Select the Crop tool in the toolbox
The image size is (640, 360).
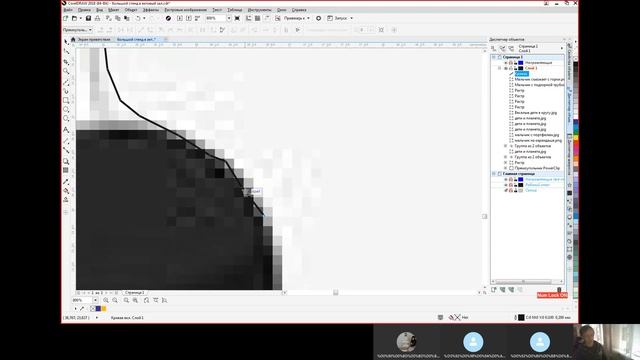tap(66, 62)
